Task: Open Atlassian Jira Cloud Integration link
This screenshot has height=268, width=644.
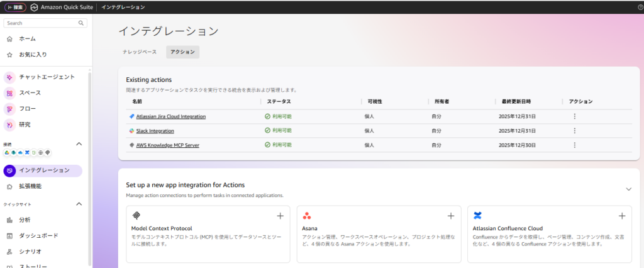Action: click(170, 116)
